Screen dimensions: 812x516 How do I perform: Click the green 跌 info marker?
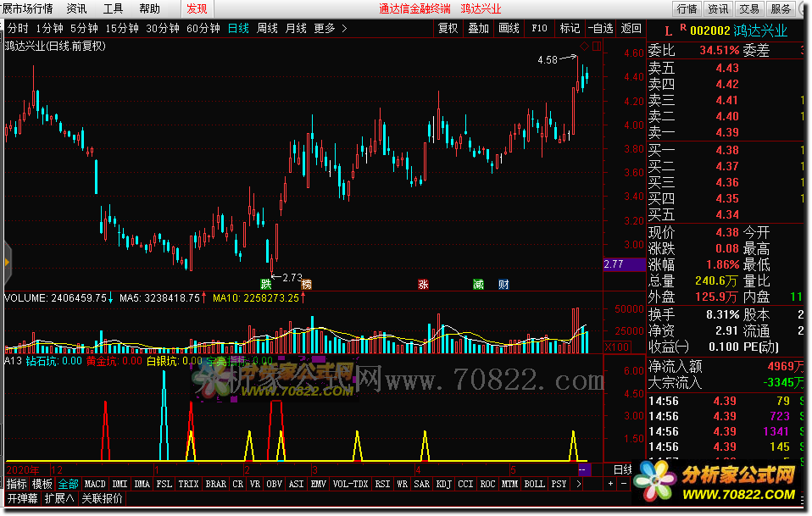(x=265, y=284)
